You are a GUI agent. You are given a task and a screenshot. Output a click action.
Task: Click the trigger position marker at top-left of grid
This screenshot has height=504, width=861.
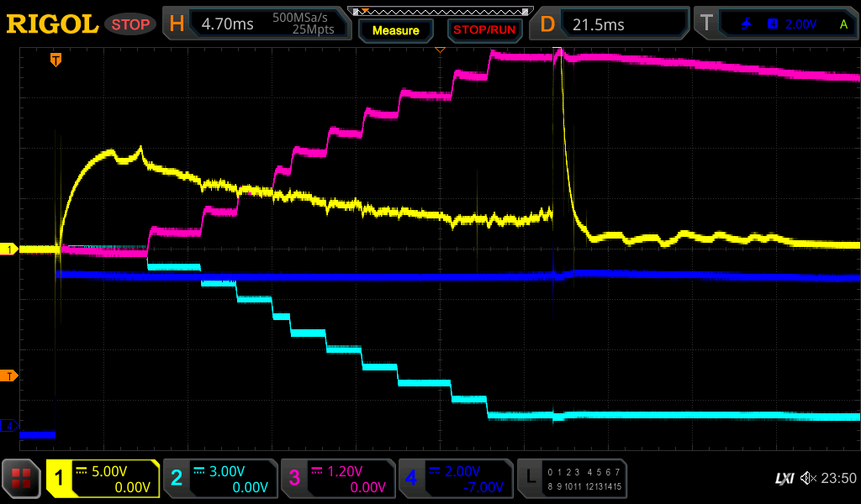pyautogui.click(x=55, y=59)
